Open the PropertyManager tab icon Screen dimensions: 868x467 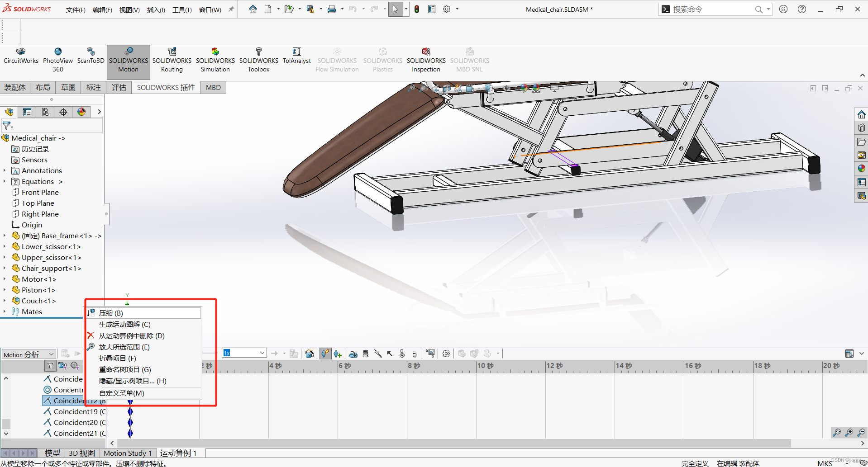(x=27, y=112)
